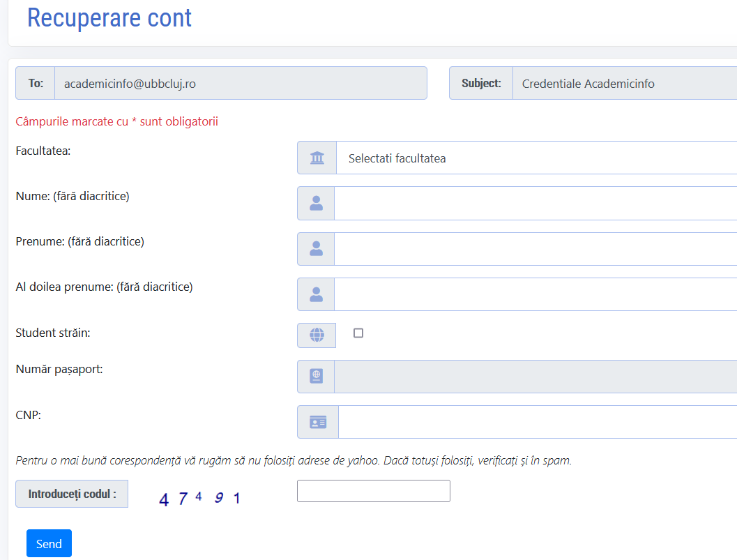Click the captcha code entry box
The image size is (737, 560).
point(374,491)
